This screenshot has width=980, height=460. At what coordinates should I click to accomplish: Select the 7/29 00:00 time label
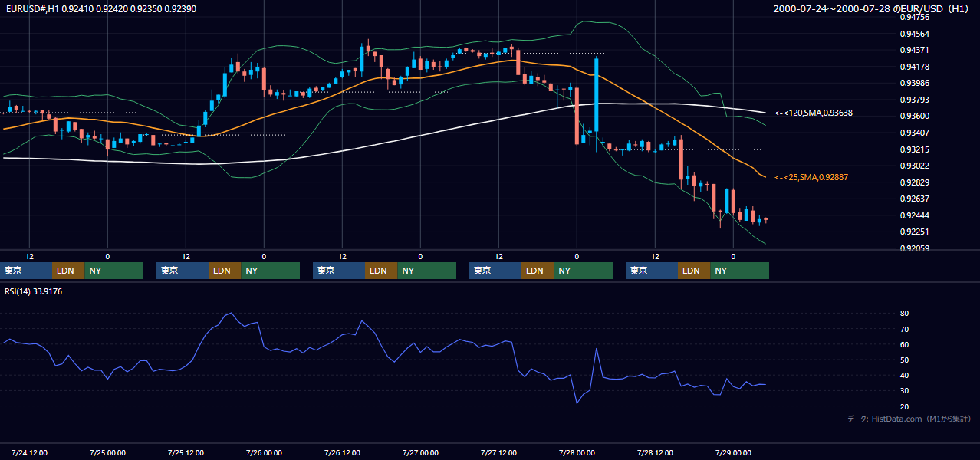pyautogui.click(x=733, y=453)
